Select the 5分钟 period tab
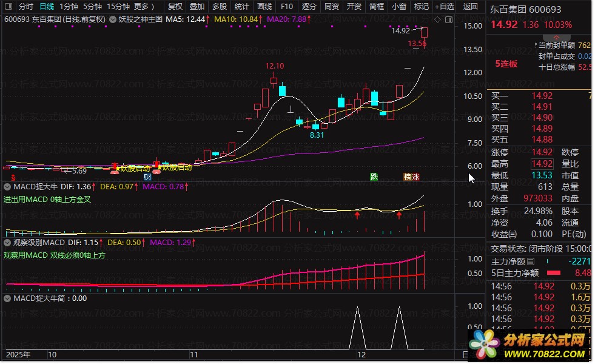 [x=92, y=7]
